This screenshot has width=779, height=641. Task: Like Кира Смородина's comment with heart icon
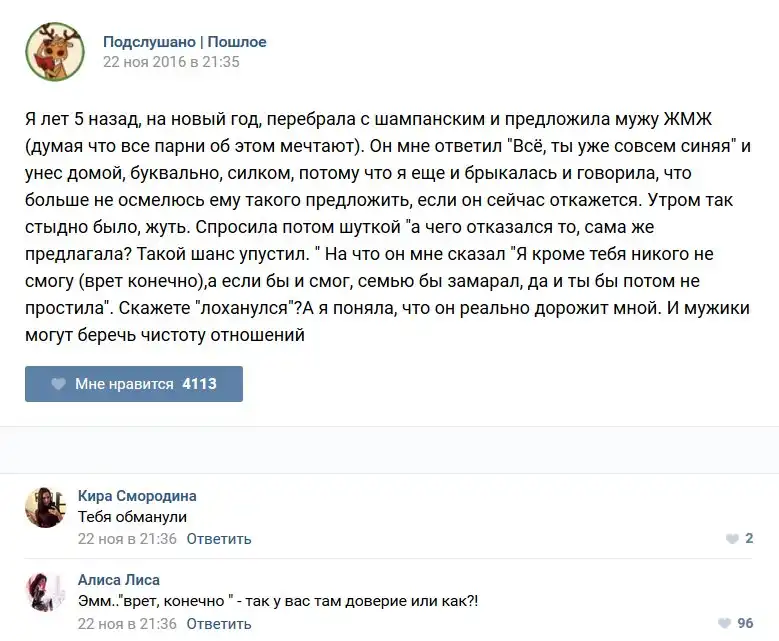[732, 539]
